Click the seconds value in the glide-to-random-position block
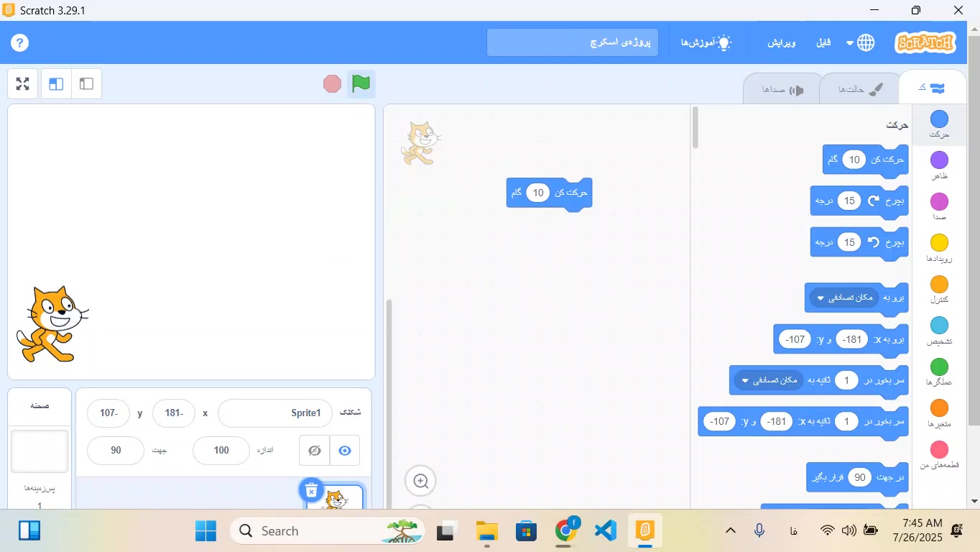 tap(847, 380)
